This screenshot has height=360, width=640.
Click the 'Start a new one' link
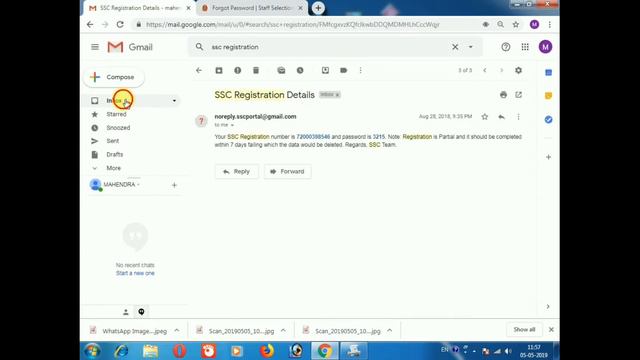(135, 273)
